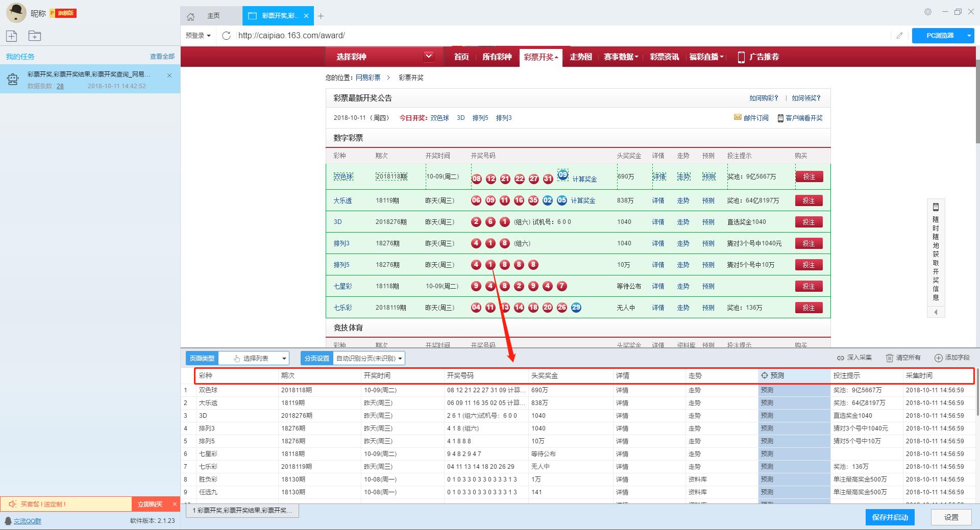Click the URL address field

tap(561, 35)
